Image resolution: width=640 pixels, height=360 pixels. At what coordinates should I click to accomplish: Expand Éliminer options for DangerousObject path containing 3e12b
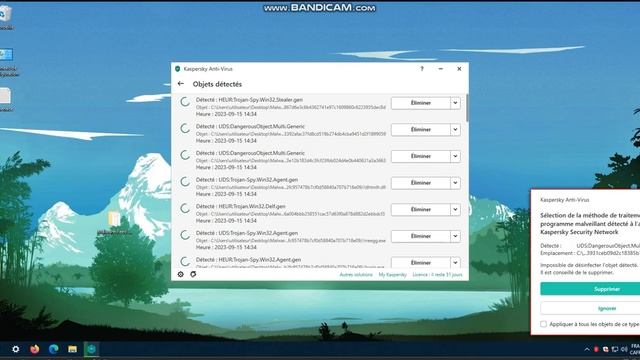point(456,156)
